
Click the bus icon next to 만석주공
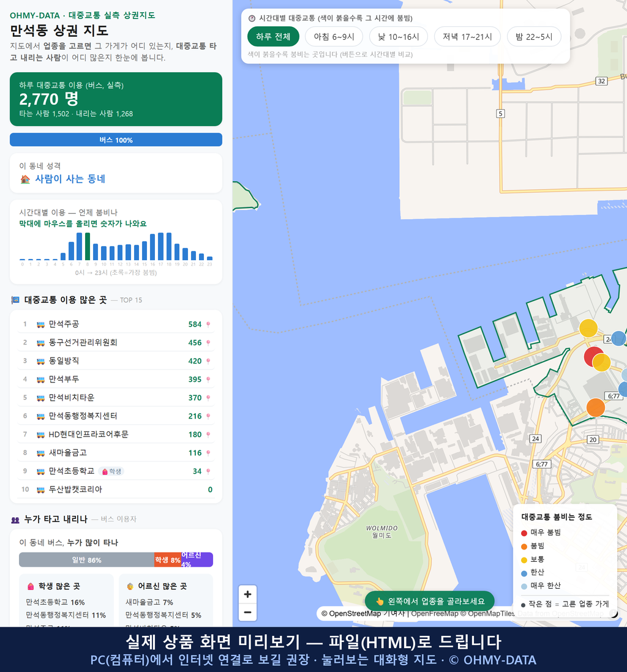(41, 324)
